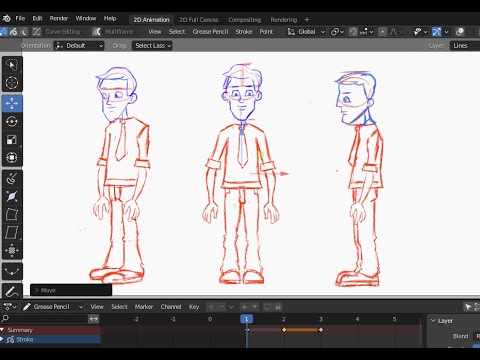
Task: Select the Cursor tool
Action: (x=12, y=83)
